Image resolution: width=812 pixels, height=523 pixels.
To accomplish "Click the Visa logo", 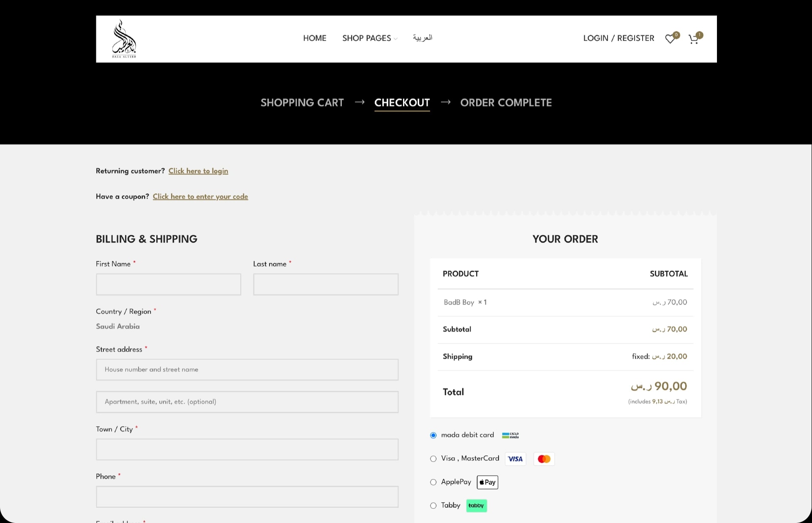I will [x=515, y=459].
